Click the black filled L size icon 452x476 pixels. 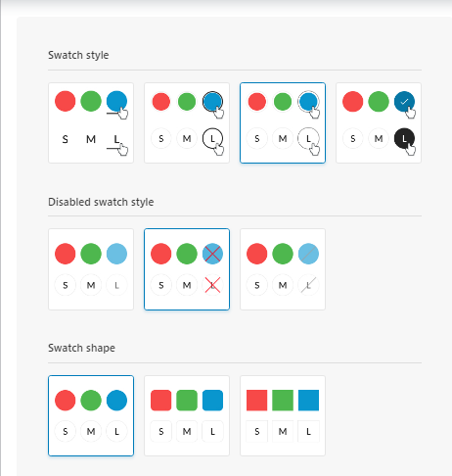click(x=404, y=138)
